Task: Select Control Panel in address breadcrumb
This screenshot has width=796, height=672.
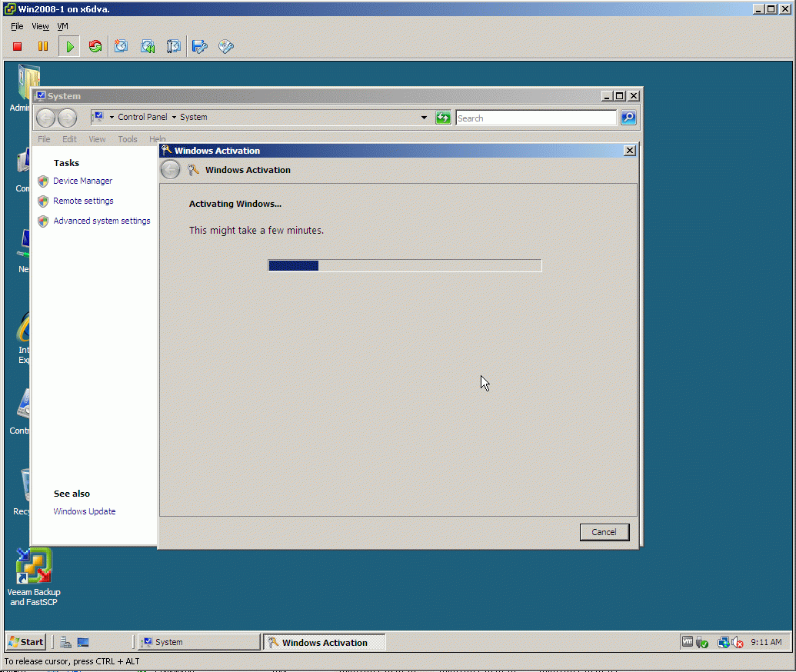Action: click(142, 117)
